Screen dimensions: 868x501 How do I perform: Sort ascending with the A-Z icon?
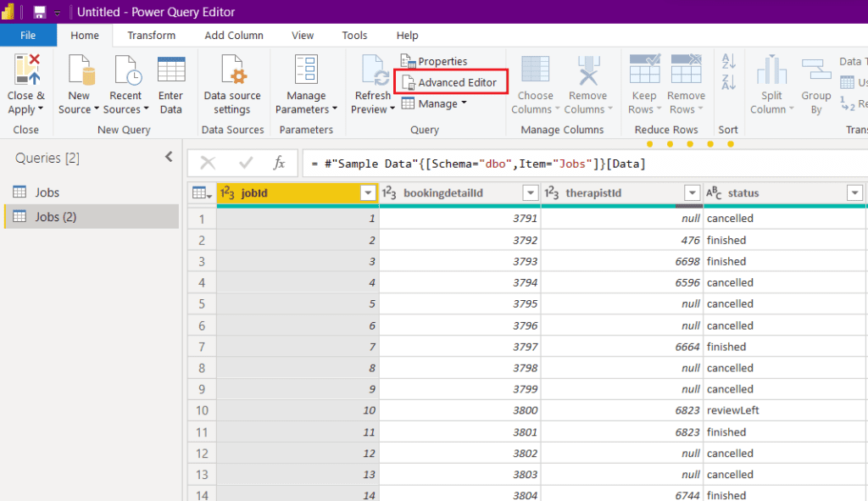[728, 61]
